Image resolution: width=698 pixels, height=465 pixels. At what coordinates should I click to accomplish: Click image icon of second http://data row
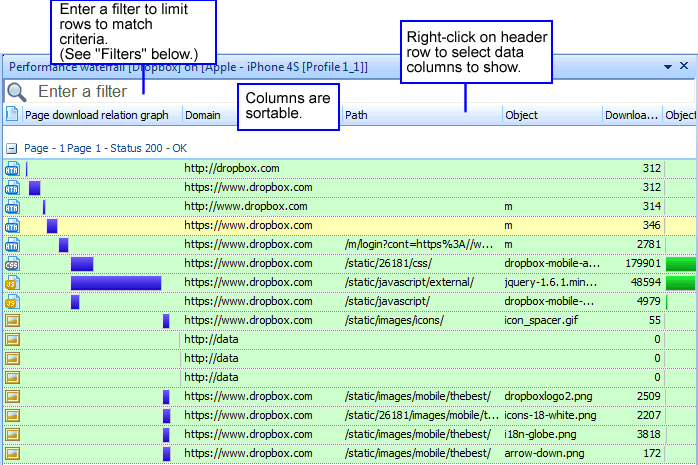pyautogui.click(x=12, y=359)
